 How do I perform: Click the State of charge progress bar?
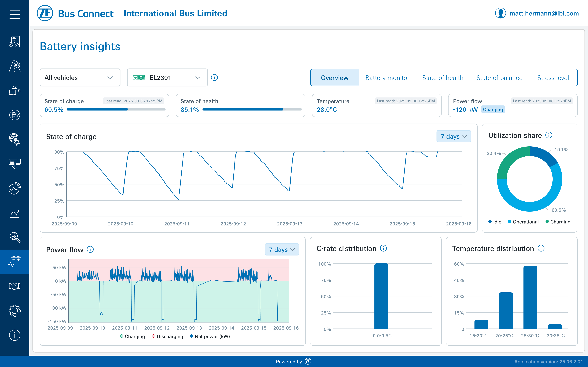pos(116,109)
